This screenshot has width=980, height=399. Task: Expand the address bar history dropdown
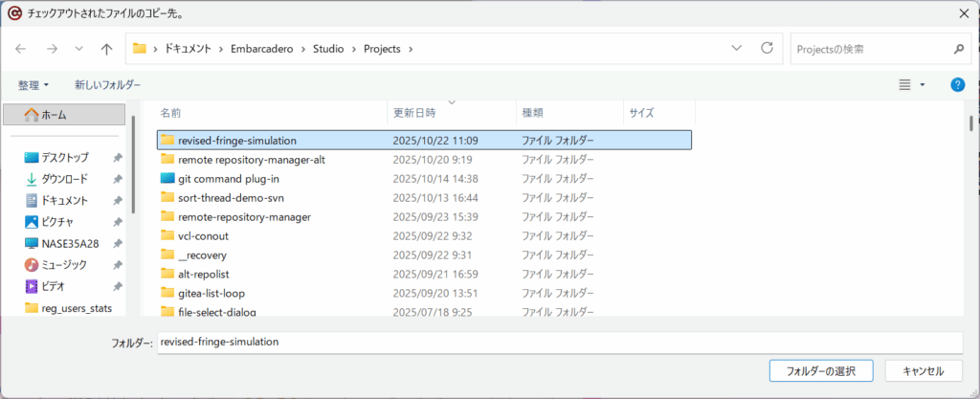pos(736,48)
